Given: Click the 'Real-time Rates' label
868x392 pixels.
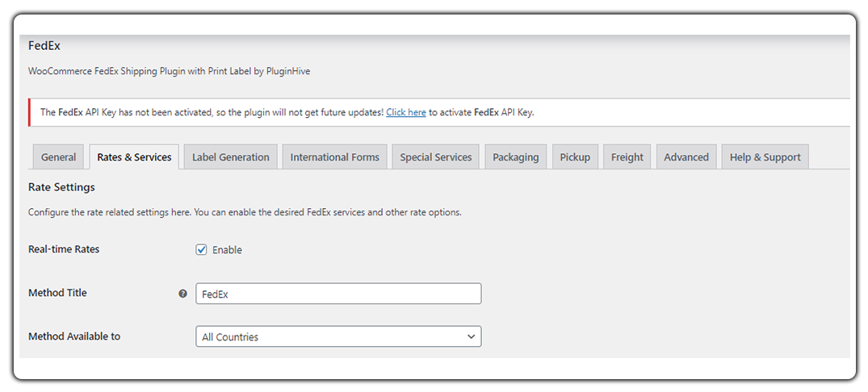Looking at the screenshot, I should [x=64, y=248].
